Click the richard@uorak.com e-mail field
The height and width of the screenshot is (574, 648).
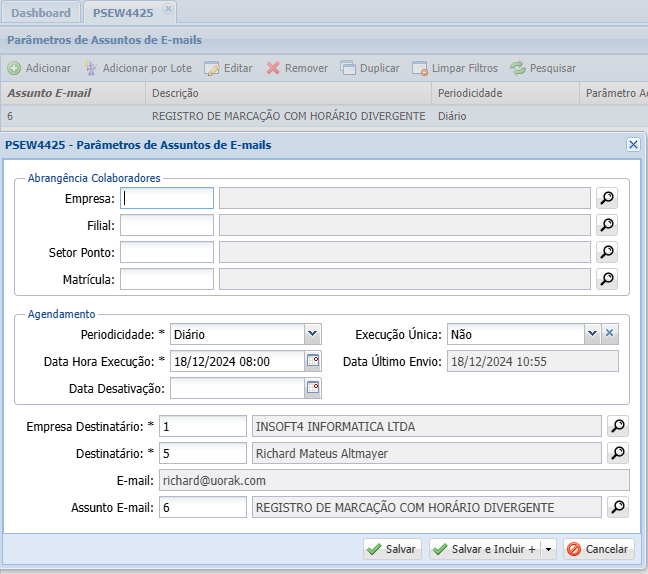[x=394, y=480]
